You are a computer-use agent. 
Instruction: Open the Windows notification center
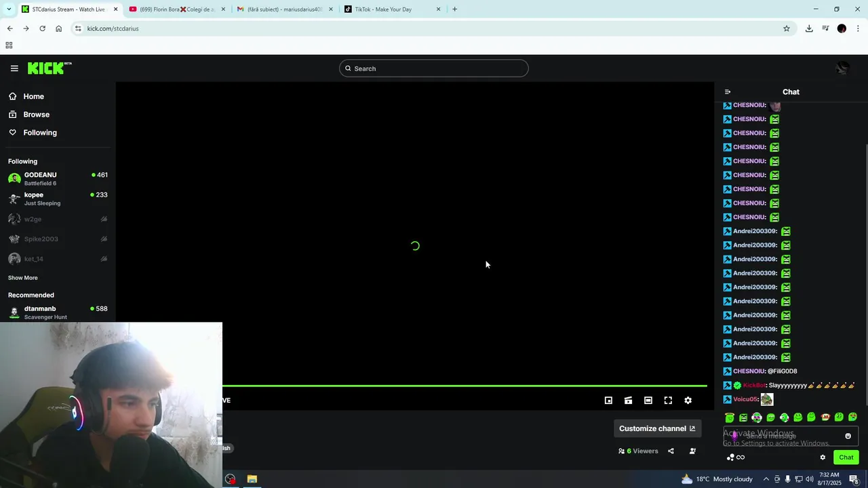tap(854, 479)
